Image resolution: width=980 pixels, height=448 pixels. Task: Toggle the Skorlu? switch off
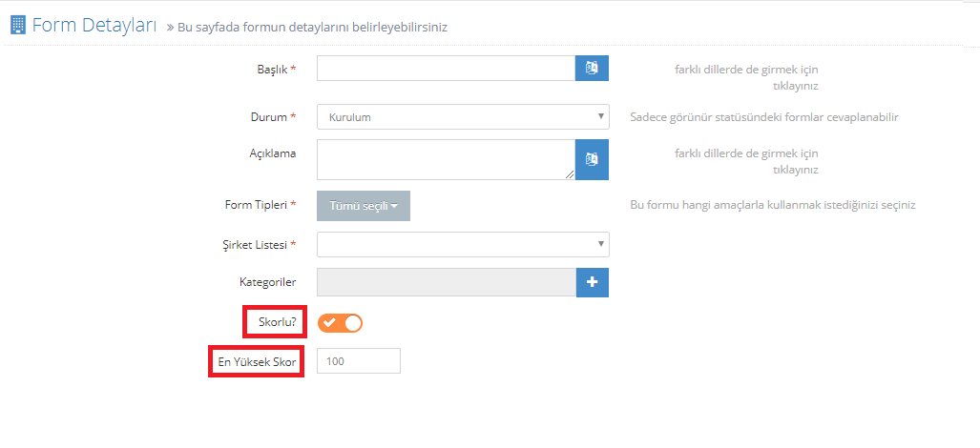pos(340,323)
